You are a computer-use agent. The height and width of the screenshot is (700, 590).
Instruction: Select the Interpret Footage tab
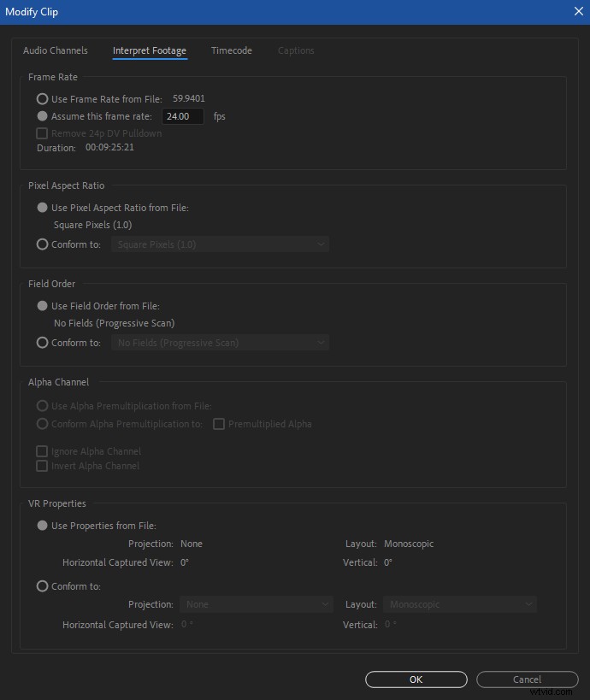click(x=150, y=50)
